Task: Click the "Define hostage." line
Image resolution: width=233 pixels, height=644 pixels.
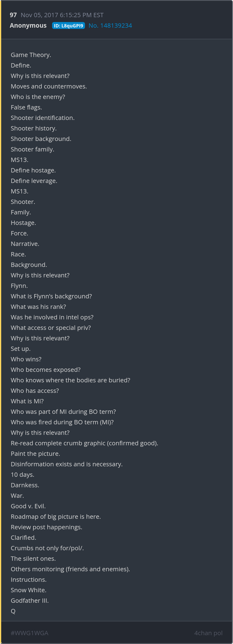Action: click(33, 170)
